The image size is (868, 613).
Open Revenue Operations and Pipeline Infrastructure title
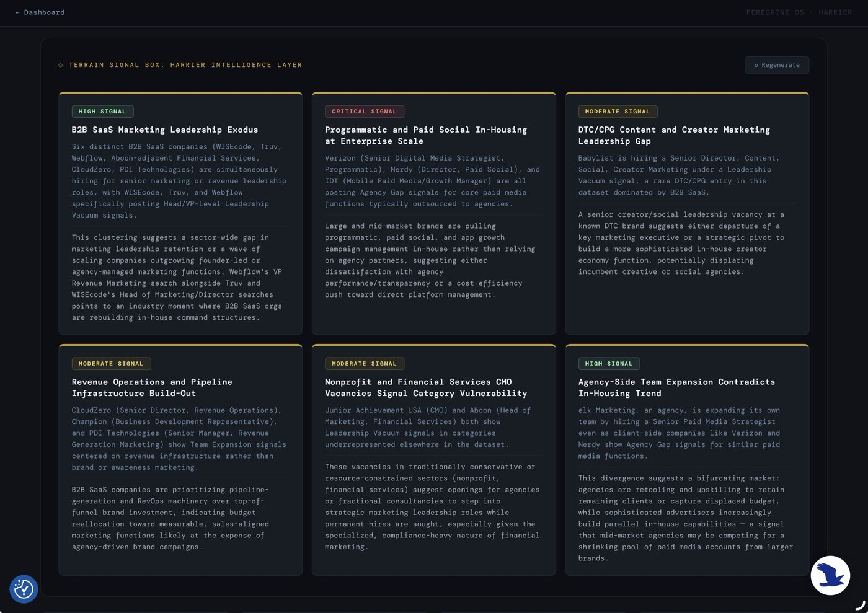coord(152,387)
